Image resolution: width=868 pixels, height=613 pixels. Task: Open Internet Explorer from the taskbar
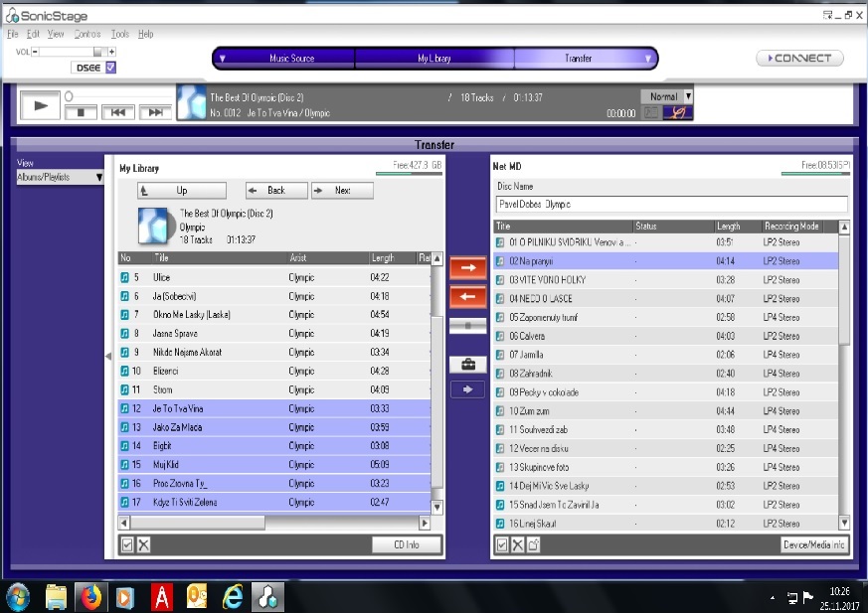pyautogui.click(x=233, y=596)
